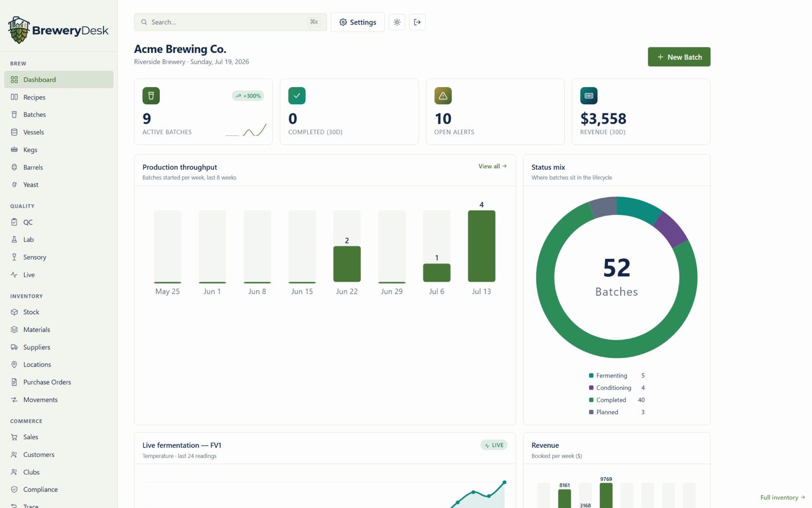The width and height of the screenshot is (812, 508).
Task: Click the 9769 revenue bar
Action: click(606, 495)
